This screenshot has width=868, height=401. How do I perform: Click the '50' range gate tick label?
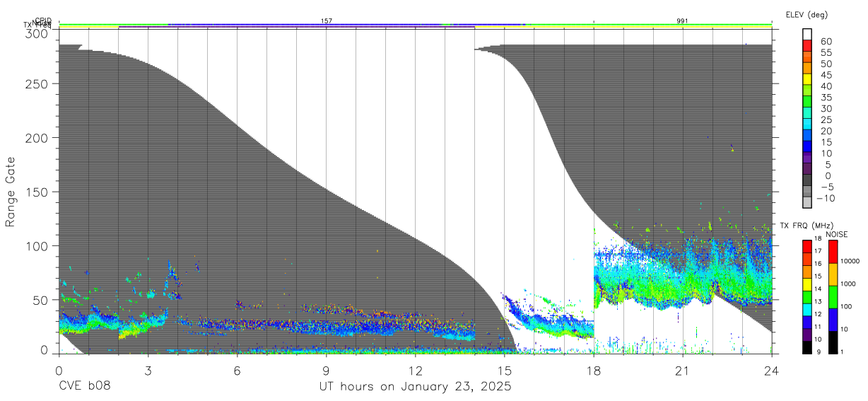click(x=42, y=300)
